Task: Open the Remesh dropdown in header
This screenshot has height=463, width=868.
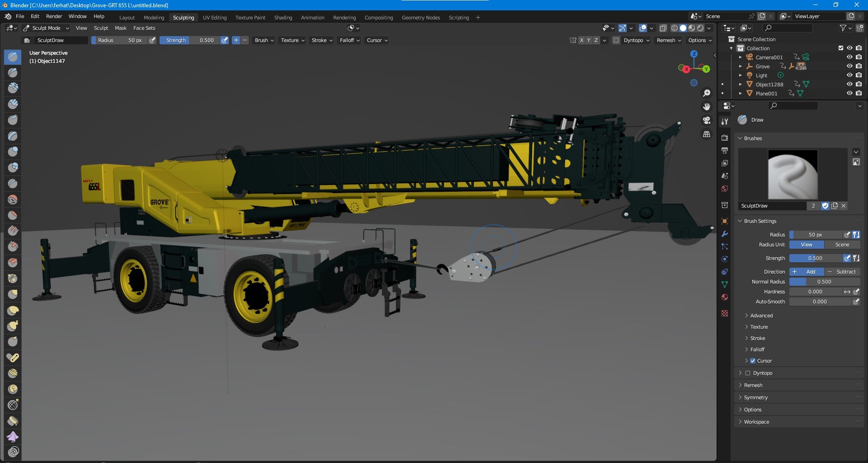Action: click(669, 40)
